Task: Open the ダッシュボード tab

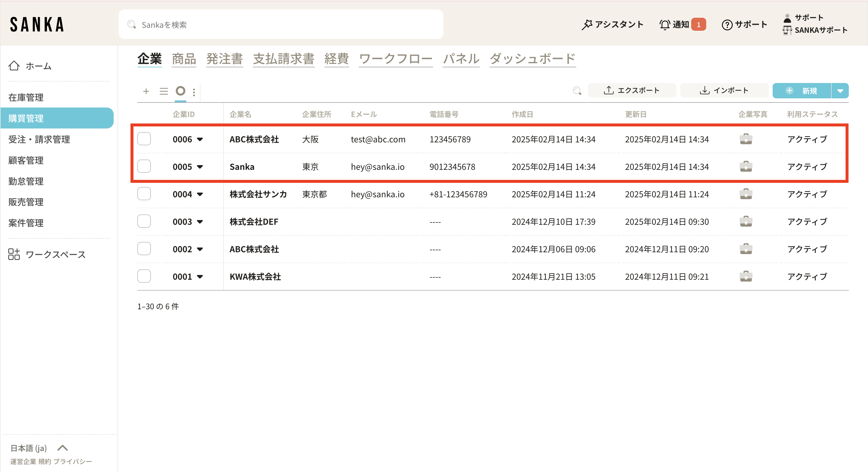Action: tap(532, 59)
